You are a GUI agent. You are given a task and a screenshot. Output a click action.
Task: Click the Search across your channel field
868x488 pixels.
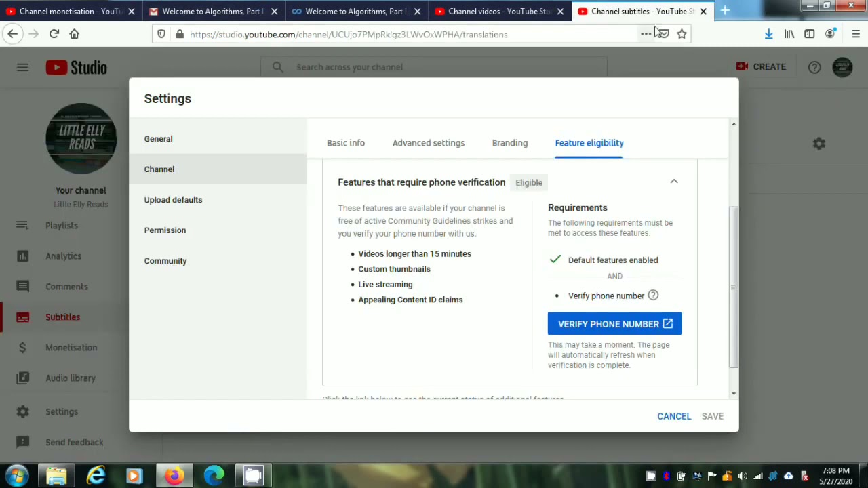point(434,67)
